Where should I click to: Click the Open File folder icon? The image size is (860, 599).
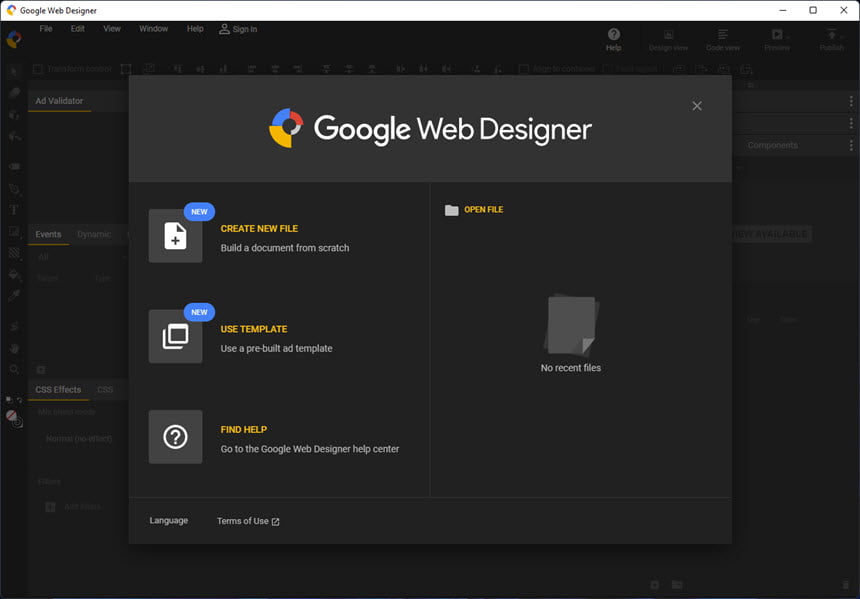[451, 210]
